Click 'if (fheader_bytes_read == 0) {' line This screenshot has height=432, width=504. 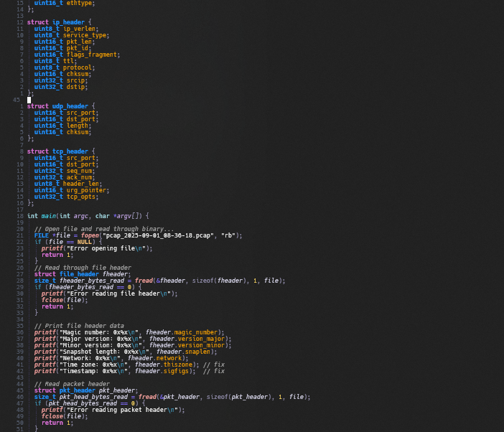(88, 287)
